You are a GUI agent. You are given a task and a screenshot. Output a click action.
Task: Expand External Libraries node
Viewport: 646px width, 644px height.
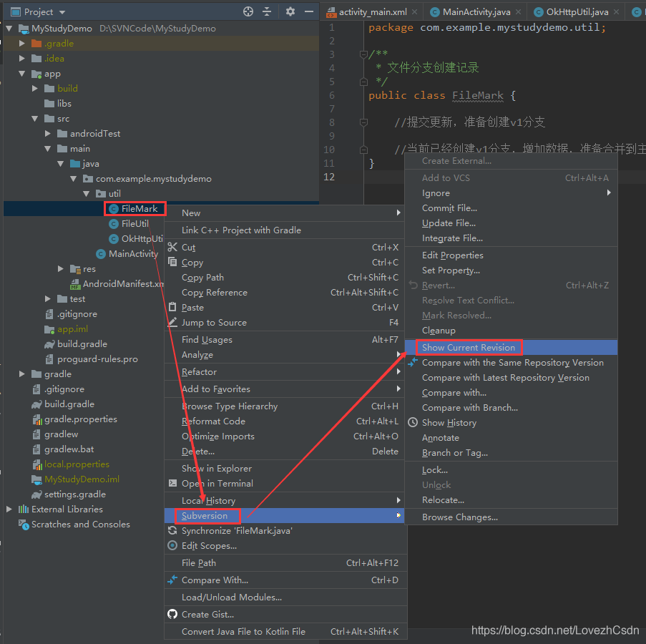[9, 509]
